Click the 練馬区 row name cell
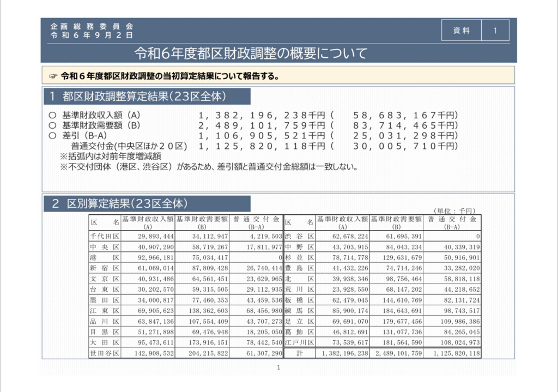The image size is (558, 392). (300, 311)
